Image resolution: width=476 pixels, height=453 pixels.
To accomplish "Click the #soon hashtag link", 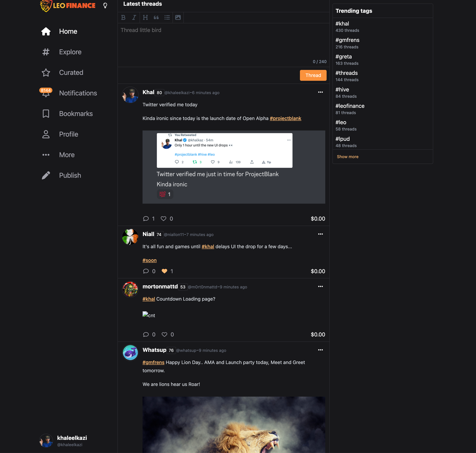I will pos(150,260).
